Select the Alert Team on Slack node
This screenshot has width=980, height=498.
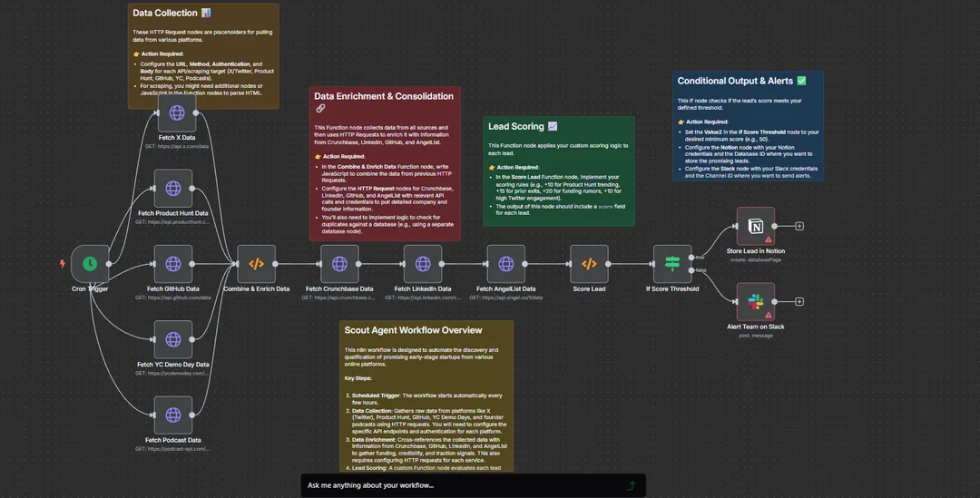point(756,301)
